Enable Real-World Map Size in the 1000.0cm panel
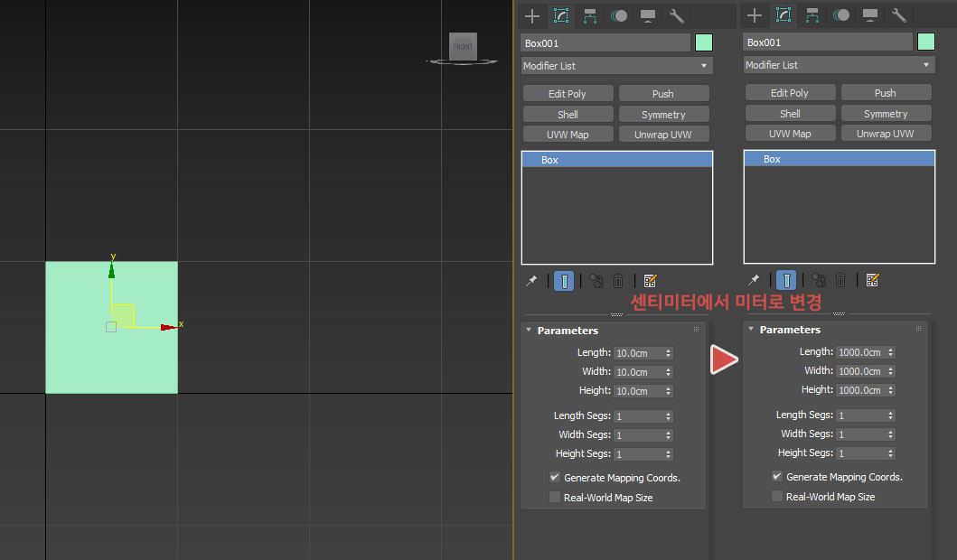 coord(777,496)
